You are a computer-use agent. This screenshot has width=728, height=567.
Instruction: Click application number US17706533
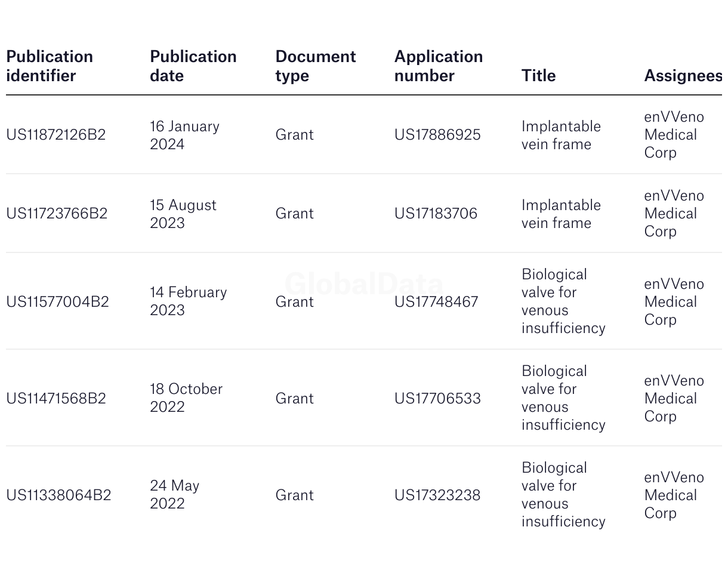click(437, 399)
